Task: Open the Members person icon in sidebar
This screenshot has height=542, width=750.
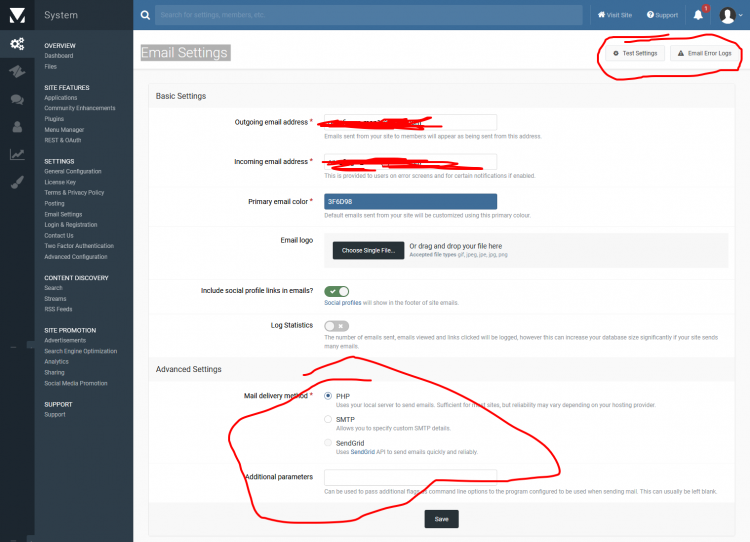Action: 17,126
